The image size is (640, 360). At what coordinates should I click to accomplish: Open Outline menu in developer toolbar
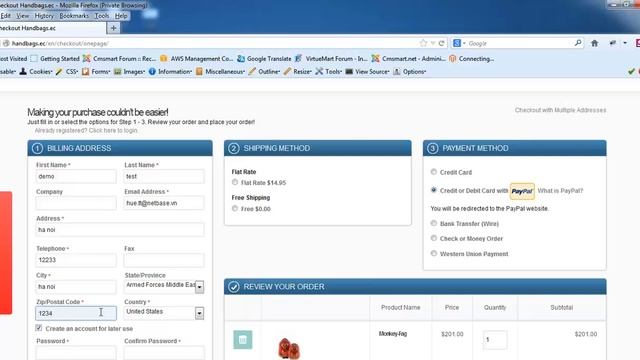click(x=264, y=71)
